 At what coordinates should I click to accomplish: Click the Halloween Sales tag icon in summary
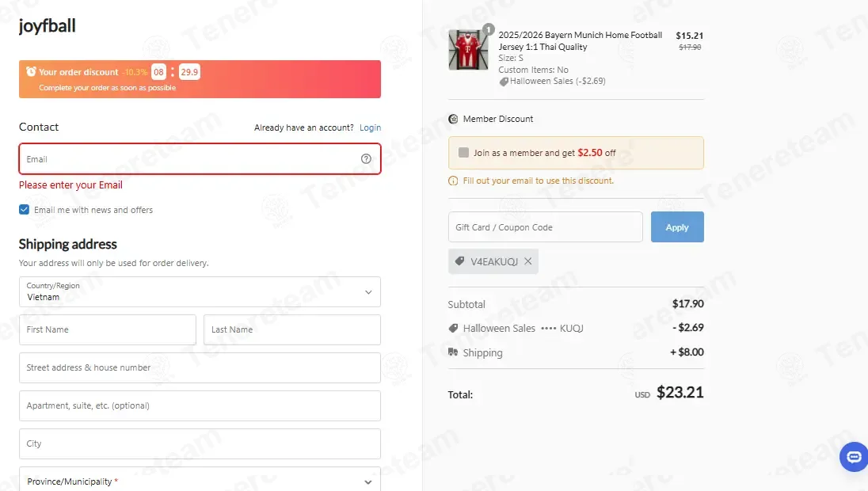coord(453,328)
